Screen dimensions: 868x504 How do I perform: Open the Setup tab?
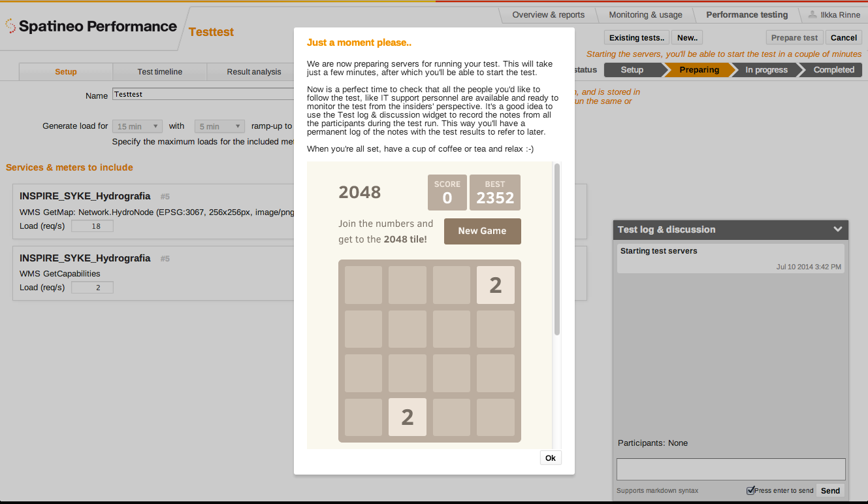[66, 72]
